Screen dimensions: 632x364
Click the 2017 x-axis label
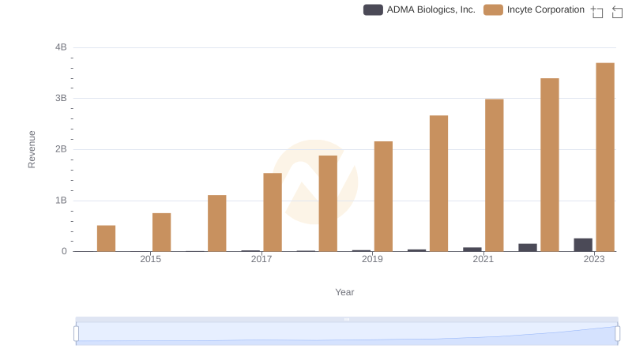tap(261, 259)
